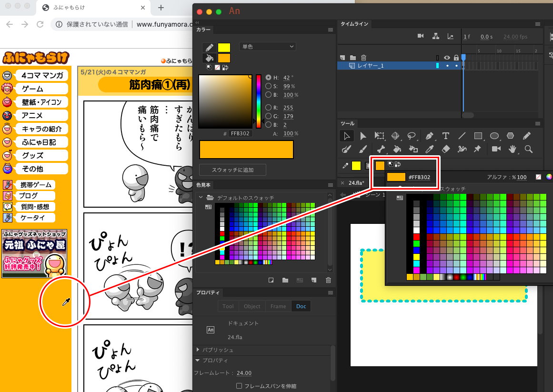Screen dimensions: 553x392
Task: Select the Selection (arrow) tool
Action: coord(347,136)
